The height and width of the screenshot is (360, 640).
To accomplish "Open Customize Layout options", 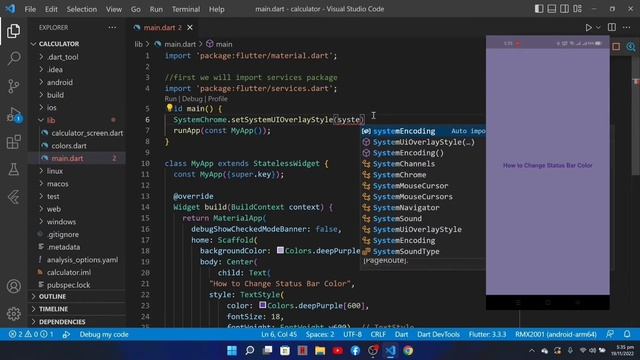I will [577, 9].
